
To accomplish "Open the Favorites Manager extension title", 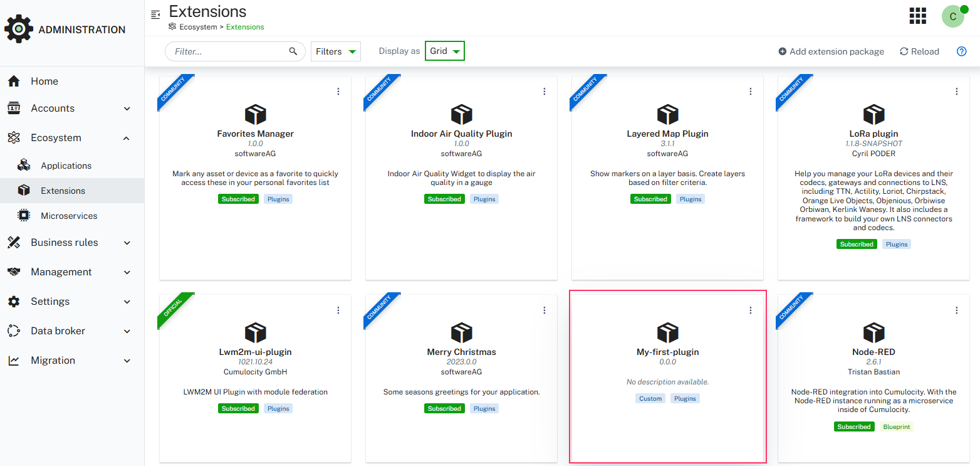I will tap(256, 134).
